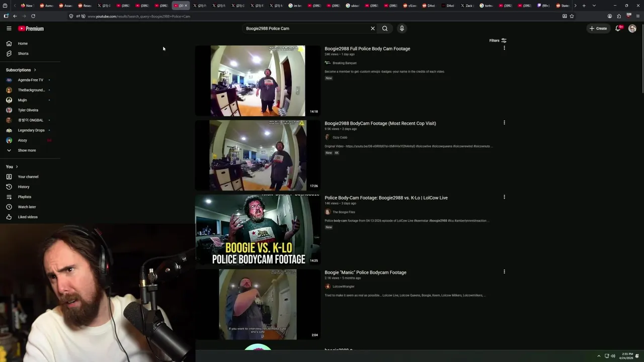Reload the page with the refresh icon
The height and width of the screenshot is (362, 644).
coord(33,16)
